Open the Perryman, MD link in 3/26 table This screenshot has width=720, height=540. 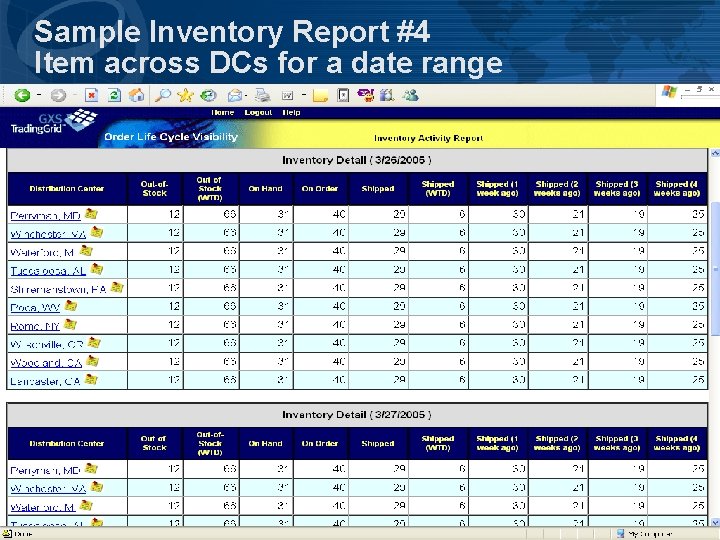45,215
